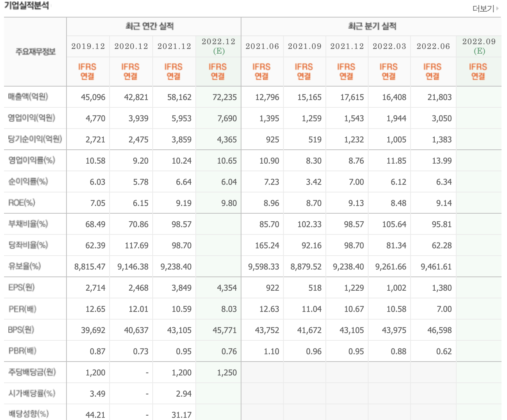This screenshot has height=420, width=507.
Task: Click the PER(배) row label
Action: [23, 309]
